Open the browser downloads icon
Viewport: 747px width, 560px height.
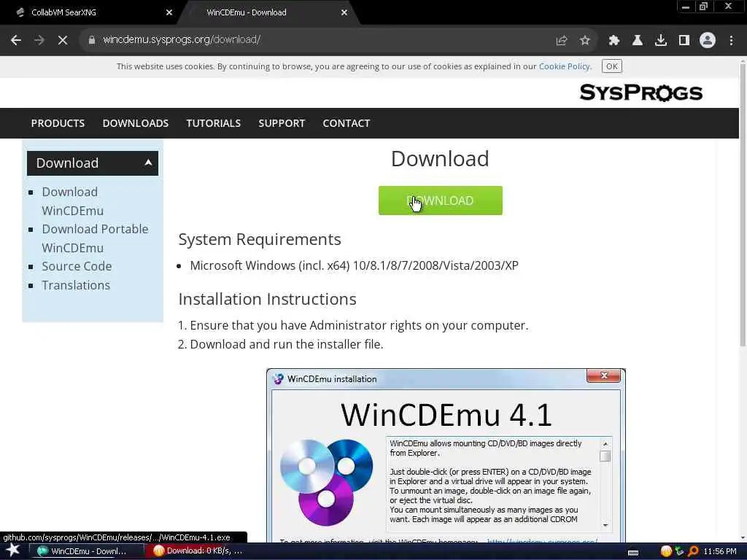pyautogui.click(x=660, y=41)
